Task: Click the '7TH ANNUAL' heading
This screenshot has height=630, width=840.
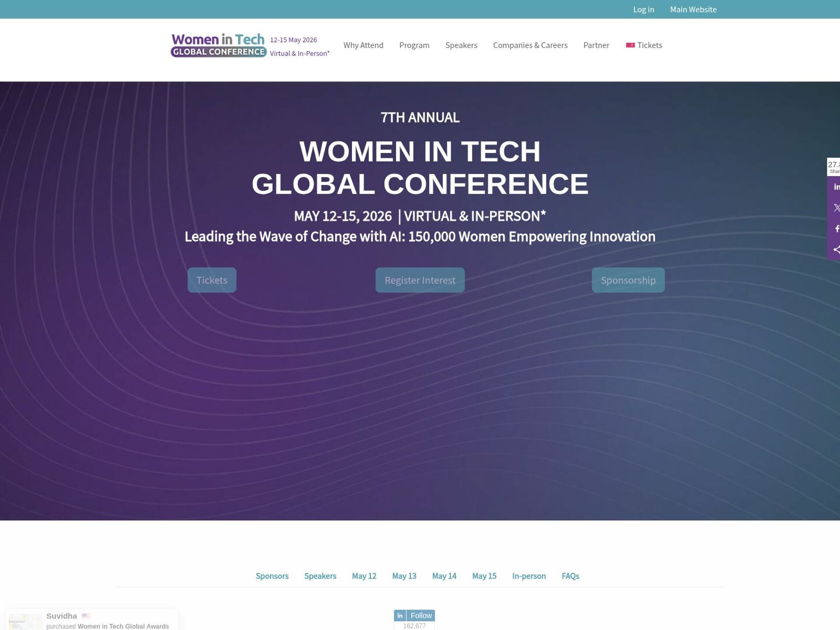Action: tap(420, 117)
